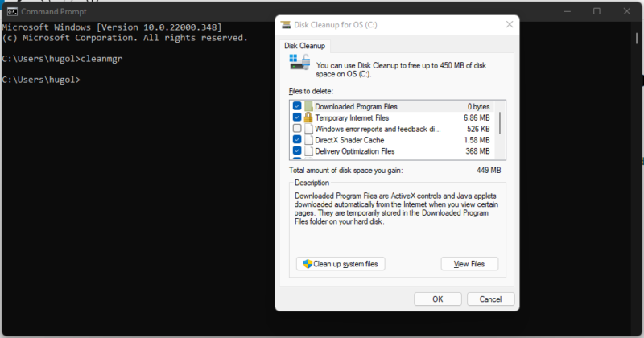This screenshot has width=644, height=338.
Task: Uncheck Delivery Optimization Files checkbox
Action: tap(297, 150)
